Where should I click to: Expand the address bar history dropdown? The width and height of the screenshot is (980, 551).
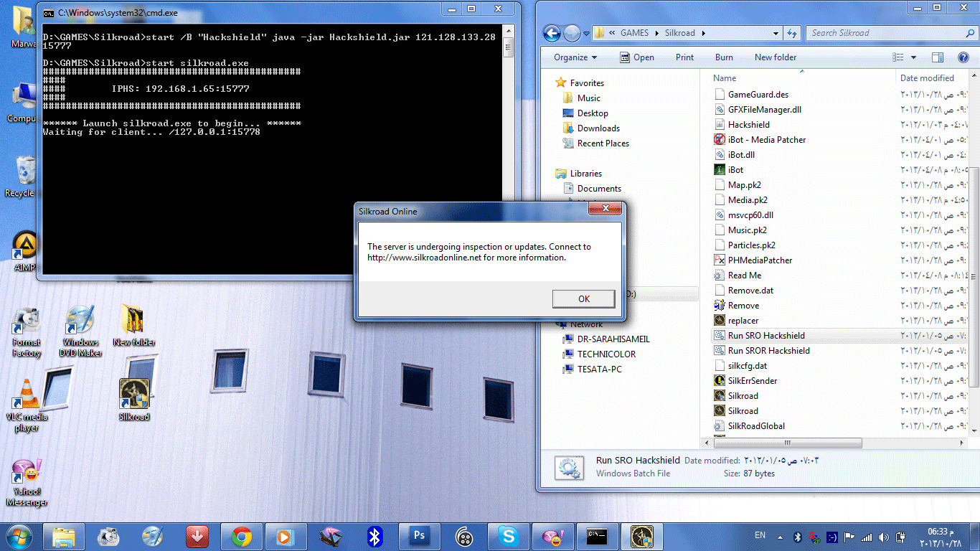coord(776,33)
